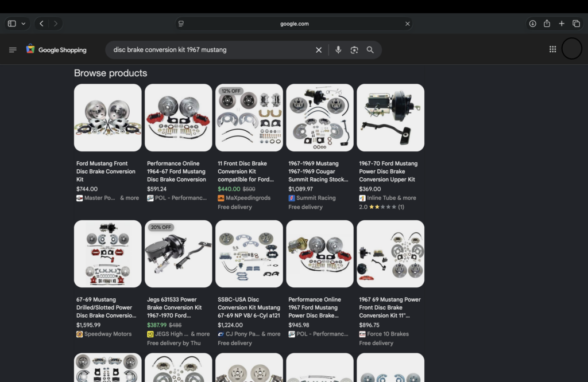Screen dimensions: 588x382
Task: Open the Speedway Motors seller label
Action: click(104, 334)
